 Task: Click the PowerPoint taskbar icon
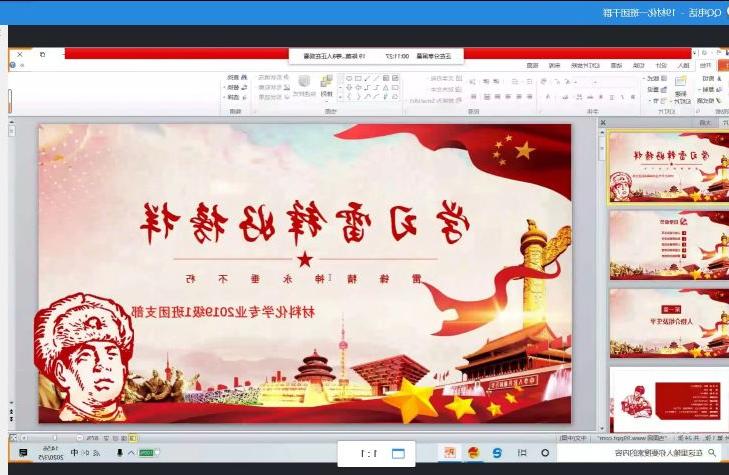point(450,452)
